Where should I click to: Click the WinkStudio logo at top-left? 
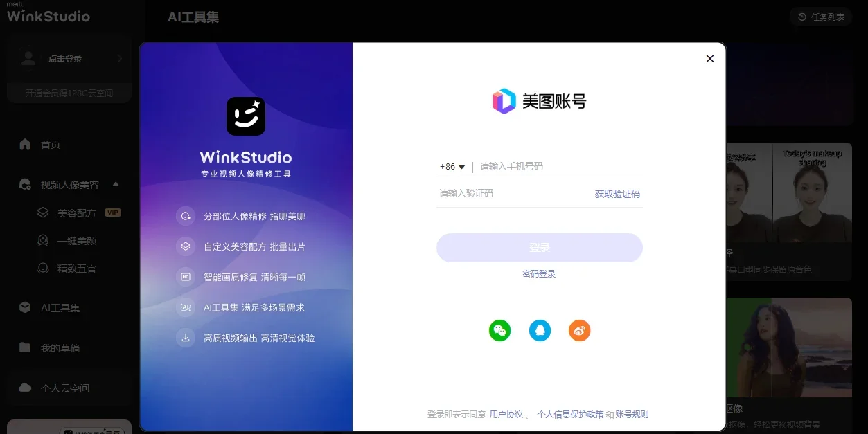coord(48,14)
